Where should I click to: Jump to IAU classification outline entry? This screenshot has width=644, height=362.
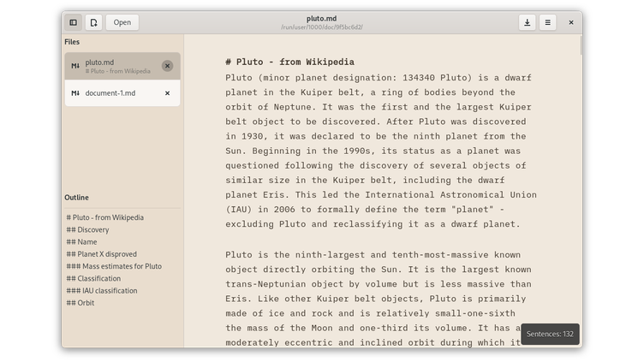point(102,291)
